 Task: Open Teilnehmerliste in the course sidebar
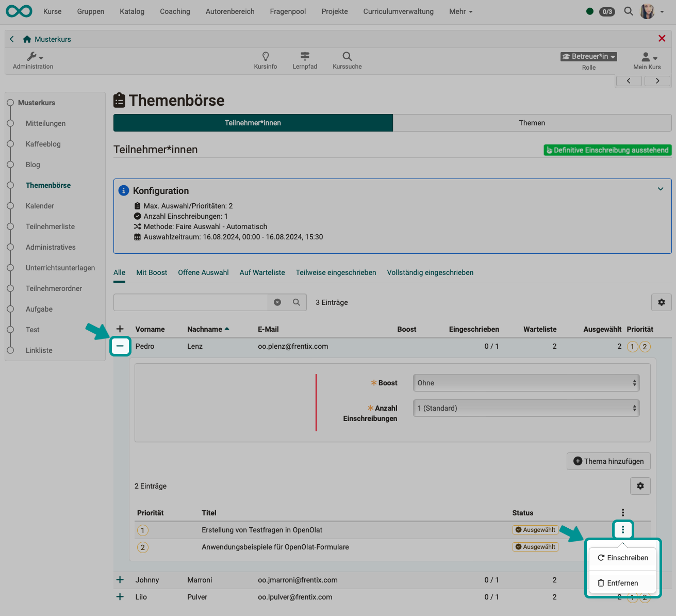point(50,226)
